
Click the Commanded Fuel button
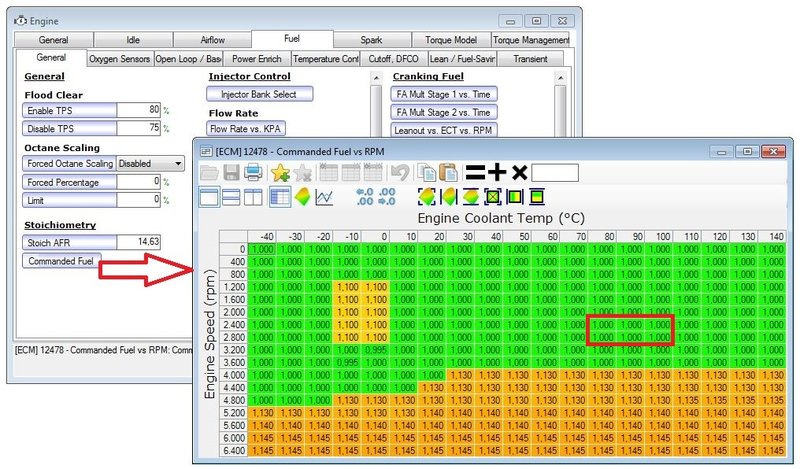pyautogui.click(x=61, y=261)
